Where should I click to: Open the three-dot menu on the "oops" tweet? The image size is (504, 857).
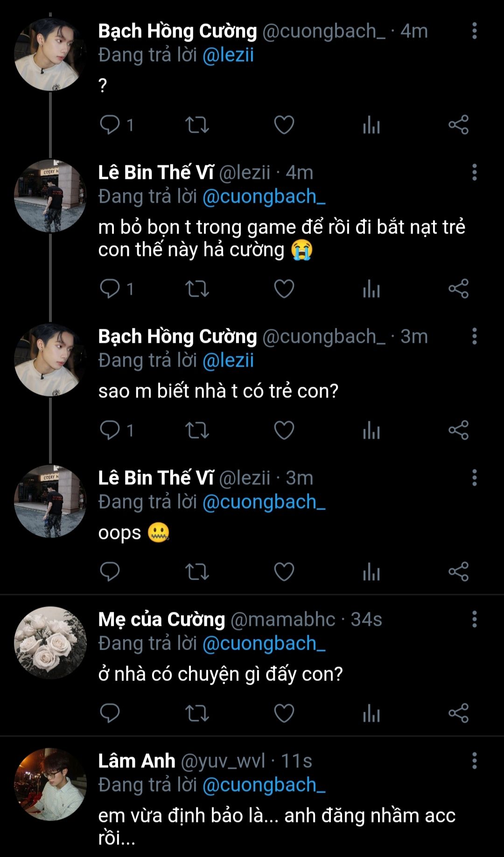pos(474,478)
